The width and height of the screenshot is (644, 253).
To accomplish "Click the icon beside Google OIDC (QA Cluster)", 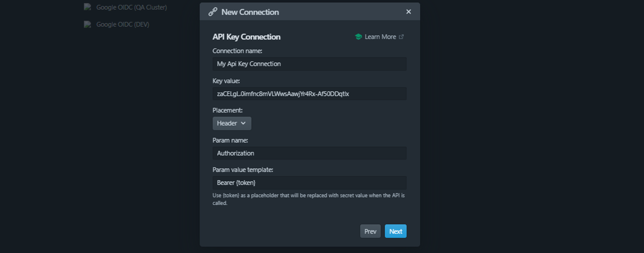I will click(87, 7).
